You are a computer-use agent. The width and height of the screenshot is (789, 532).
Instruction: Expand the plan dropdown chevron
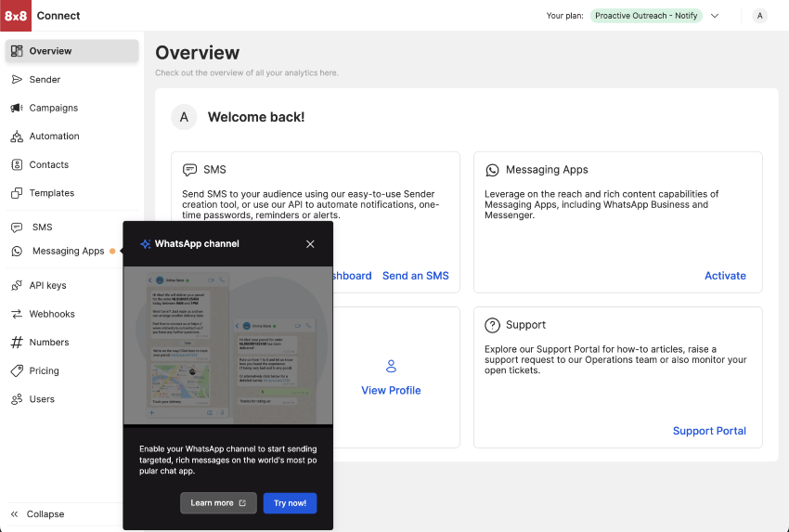[x=715, y=16]
